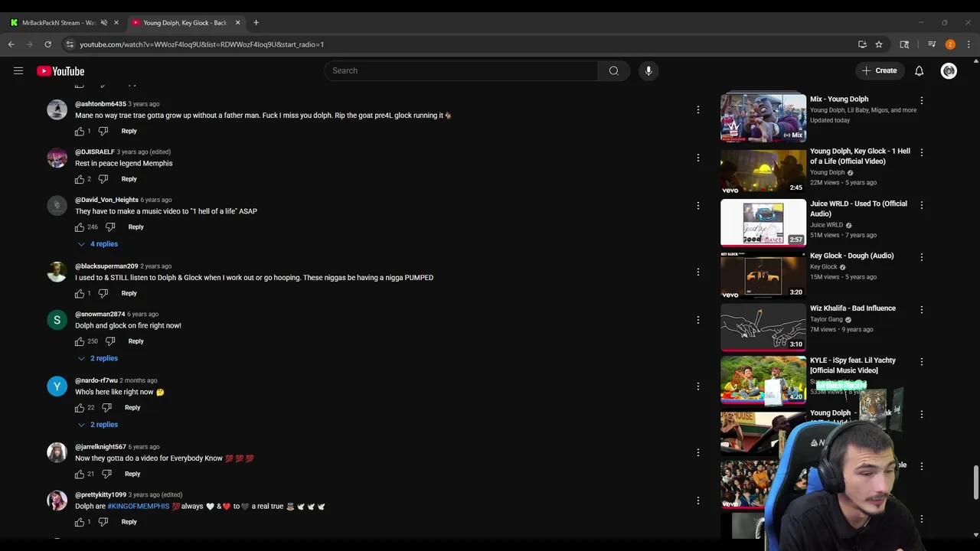This screenshot has height=551, width=980.
Task: Open the #KINGOFMEMPHIS hashtag link
Action: coord(138,507)
